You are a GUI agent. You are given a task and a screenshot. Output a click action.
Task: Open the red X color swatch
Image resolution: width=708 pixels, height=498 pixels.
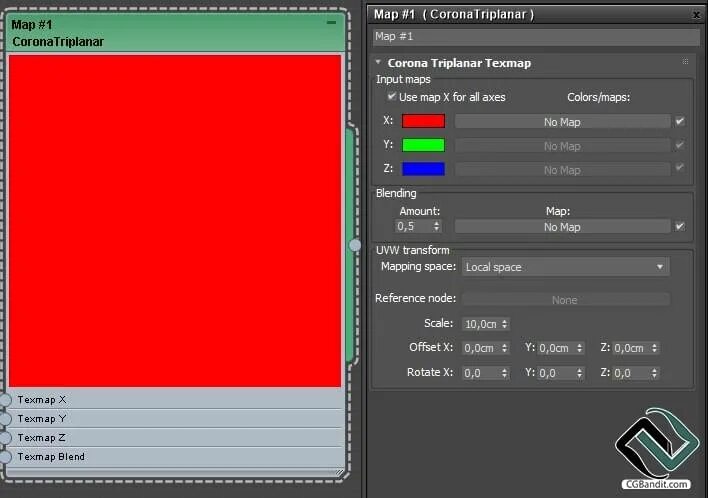423,121
